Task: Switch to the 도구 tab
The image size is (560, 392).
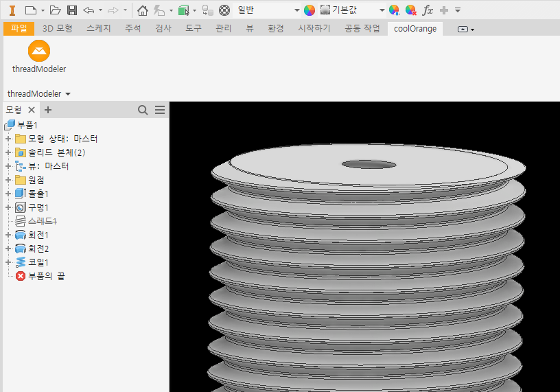Action: [x=194, y=29]
